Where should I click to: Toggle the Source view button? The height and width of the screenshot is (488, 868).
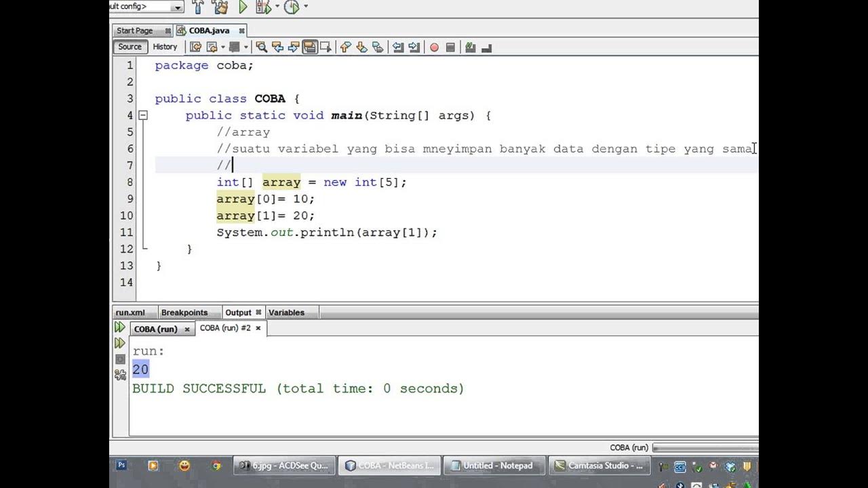tap(130, 47)
